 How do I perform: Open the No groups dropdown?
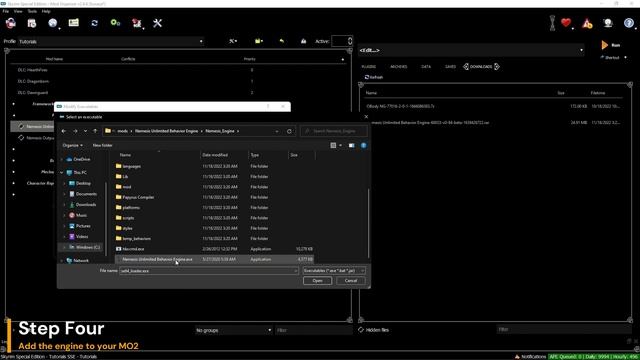click(233, 330)
